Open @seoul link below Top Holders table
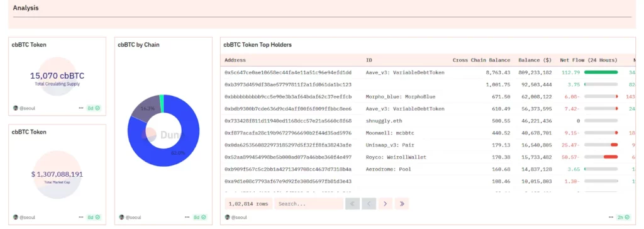Image resolution: width=644 pixels, height=229 pixels. pos(238,217)
